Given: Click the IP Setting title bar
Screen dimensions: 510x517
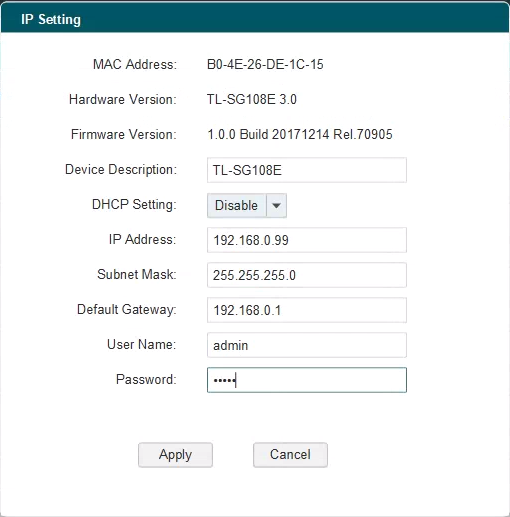Looking at the screenshot, I should point(255,19).
